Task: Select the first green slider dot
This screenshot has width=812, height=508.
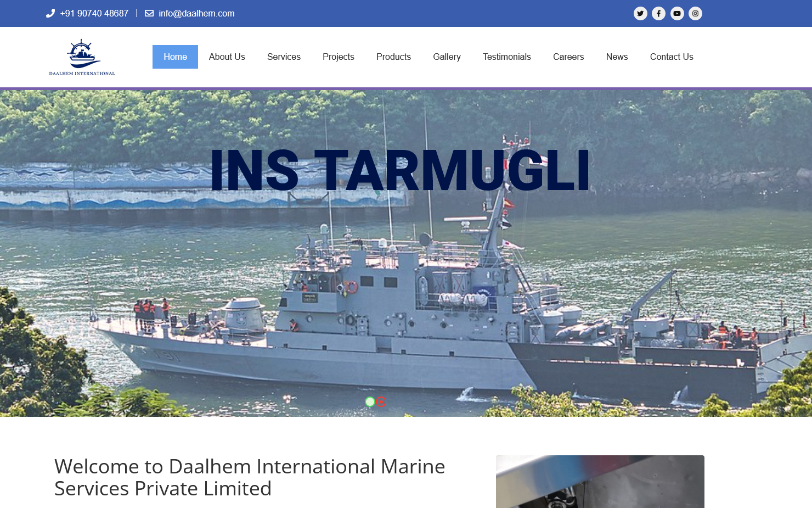Action: [370, 402]
